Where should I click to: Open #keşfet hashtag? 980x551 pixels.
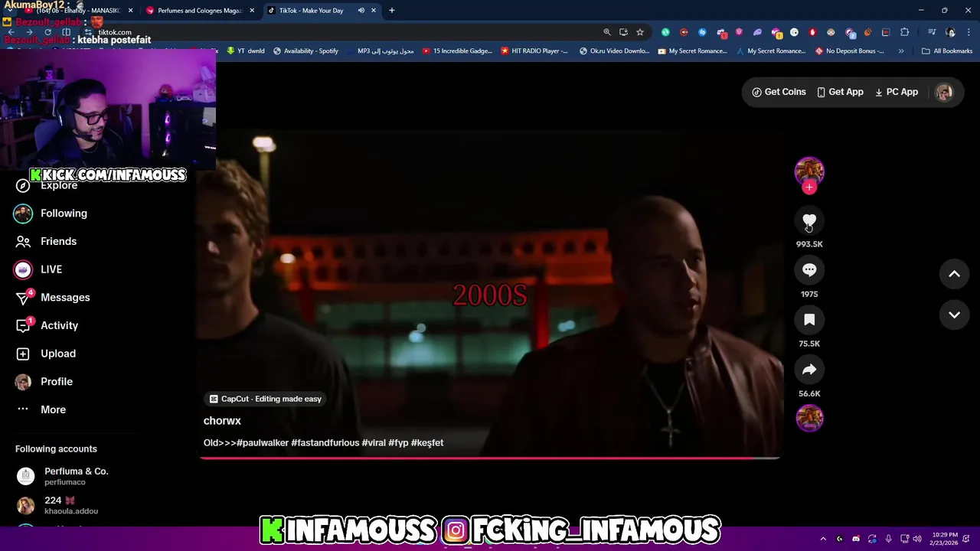[x=427, y=442]
